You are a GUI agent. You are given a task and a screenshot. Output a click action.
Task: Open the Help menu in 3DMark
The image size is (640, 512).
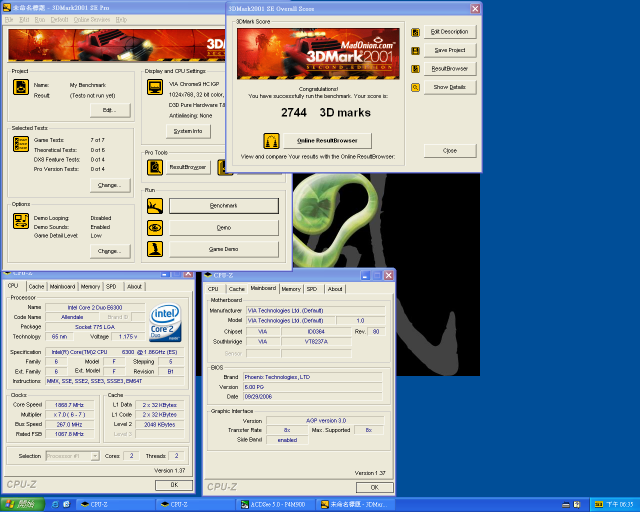click(121, 20)
